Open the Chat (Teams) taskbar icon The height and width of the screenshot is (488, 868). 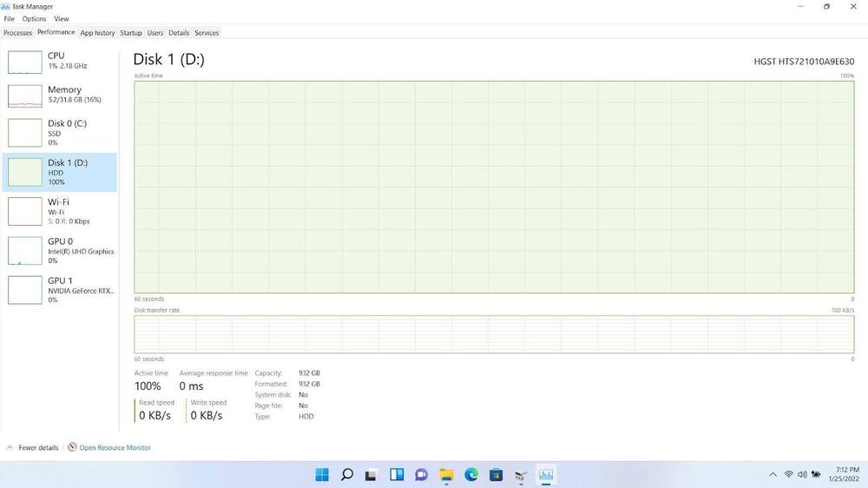(x=421, y=475)
